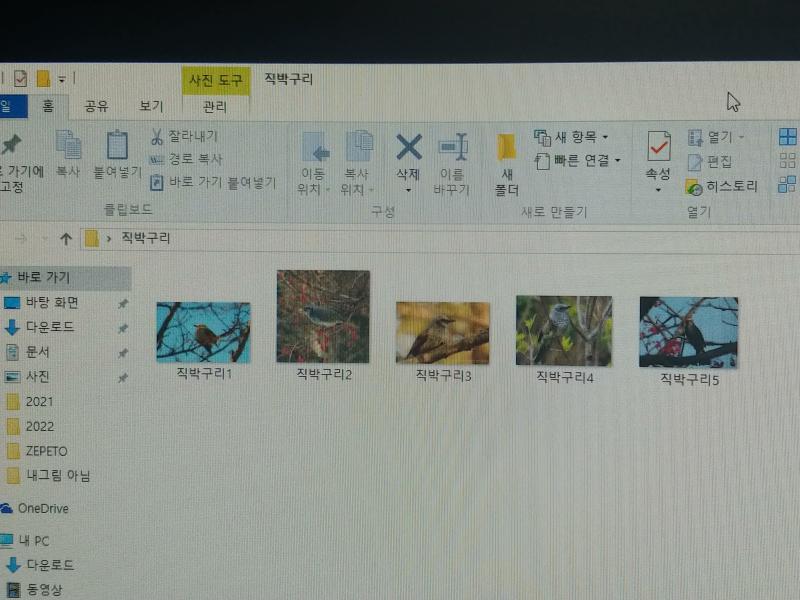Click the Pin to Quick access pushpin icon
This screenshot has height=600, width=800.
pos(12,145)
